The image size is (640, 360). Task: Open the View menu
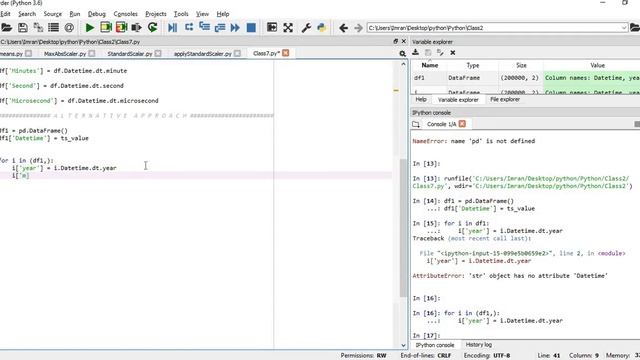tap(202, 14)
